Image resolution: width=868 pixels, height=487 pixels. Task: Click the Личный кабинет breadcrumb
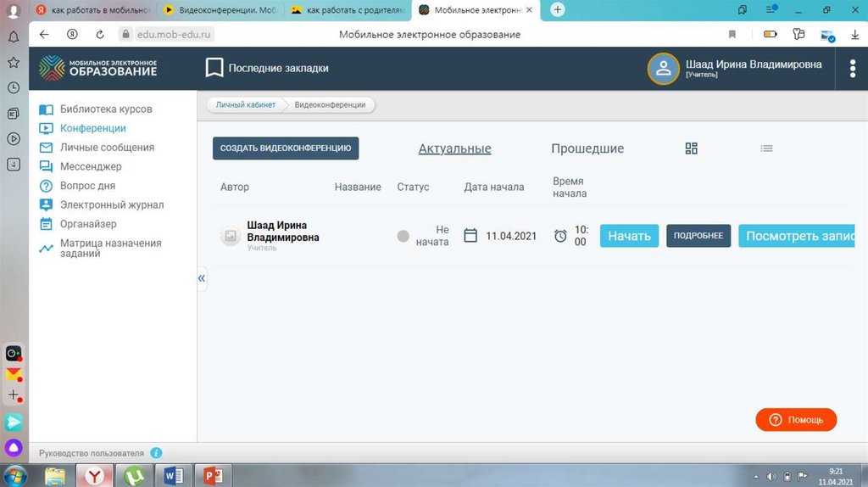(245, 104)
